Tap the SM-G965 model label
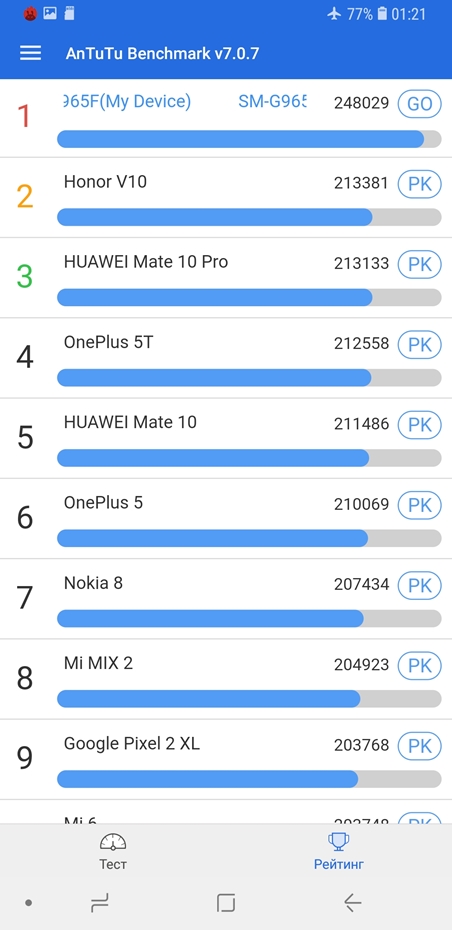The height and width of the screenshot is (930, 452). (272, 101)
